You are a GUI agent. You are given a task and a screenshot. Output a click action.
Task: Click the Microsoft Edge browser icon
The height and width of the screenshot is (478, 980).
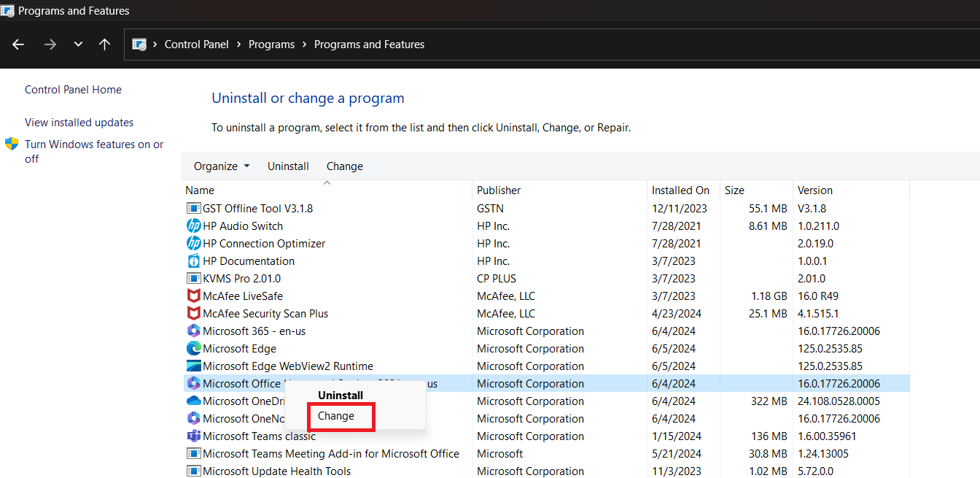pyautogui.click(x=193, y=349)
